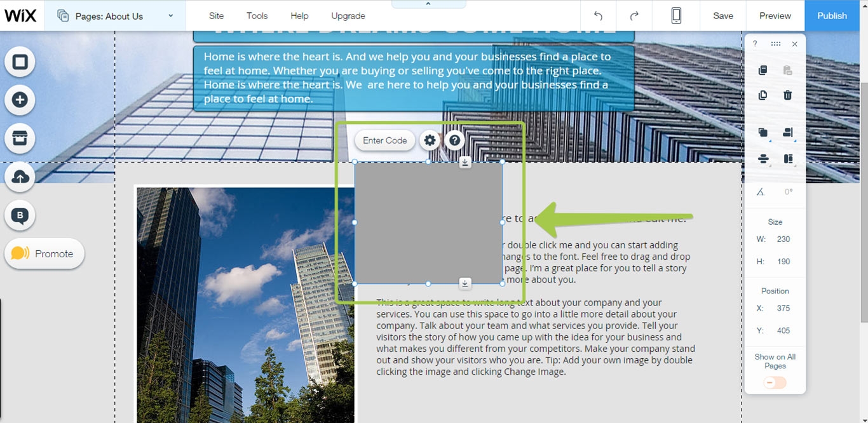This screenshot has height=423, width=868.
Task: Click the Add elements plus icon
Action: pyautogui.click(x=20, y=100)
